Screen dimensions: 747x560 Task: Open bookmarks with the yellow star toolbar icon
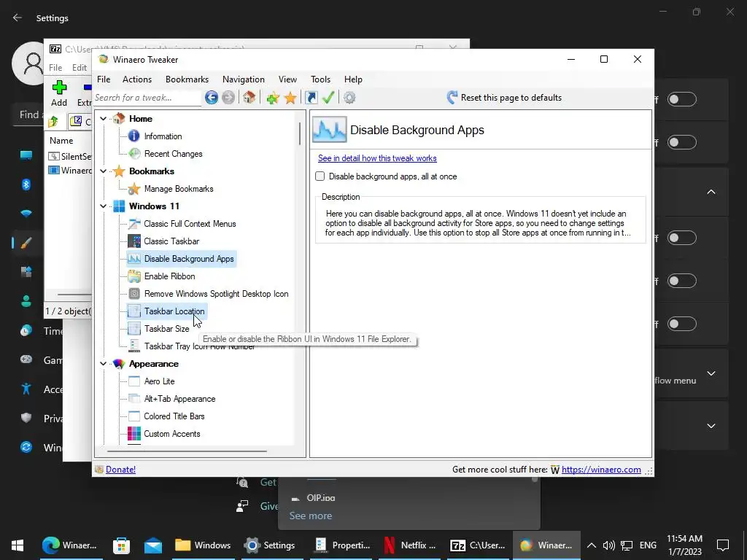click(x=290, y=98)
